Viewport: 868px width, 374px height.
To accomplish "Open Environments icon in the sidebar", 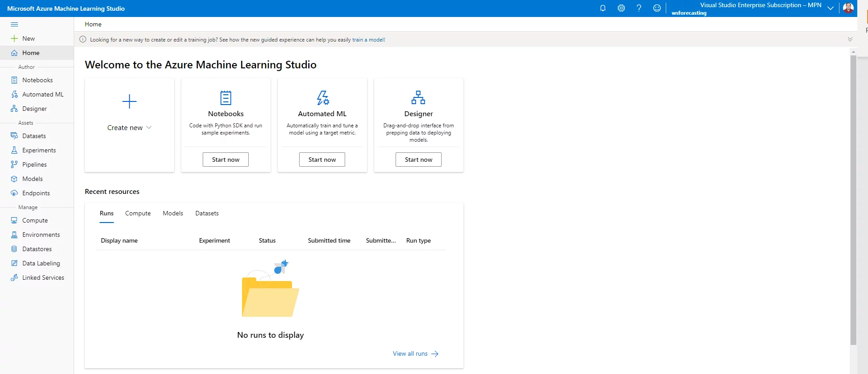I will (14, 235).
